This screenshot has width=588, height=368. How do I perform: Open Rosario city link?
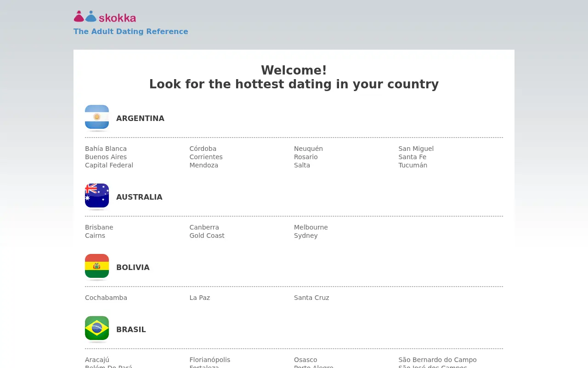(x=306, y=157)
